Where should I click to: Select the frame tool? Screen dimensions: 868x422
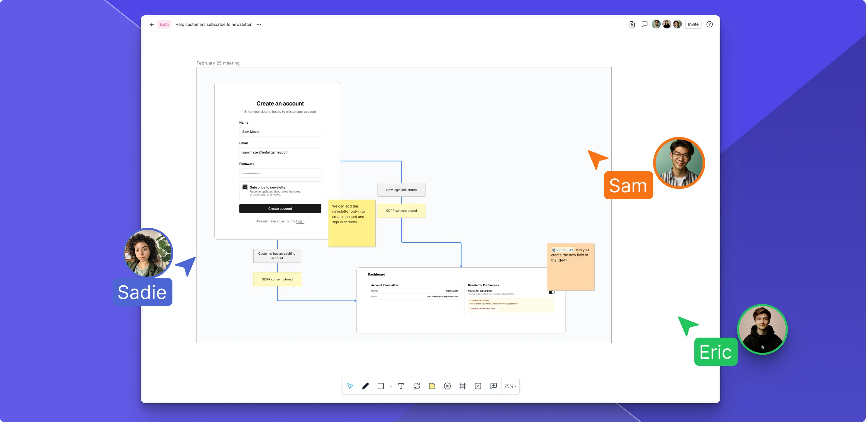point(463,386)
